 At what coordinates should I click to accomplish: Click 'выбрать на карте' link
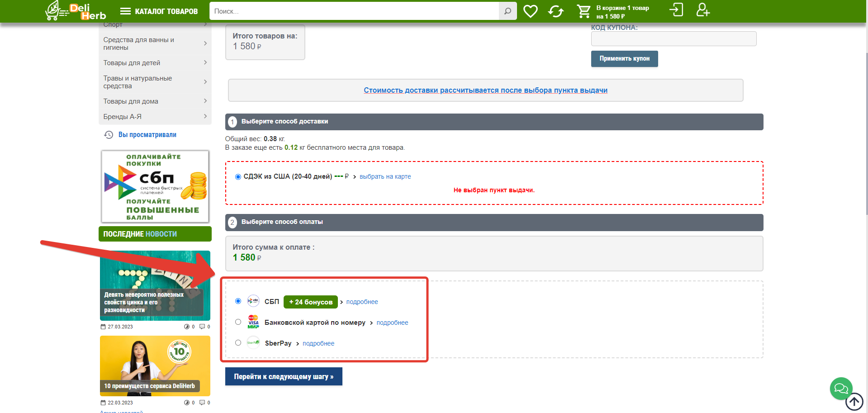click(x=385, y=177)
